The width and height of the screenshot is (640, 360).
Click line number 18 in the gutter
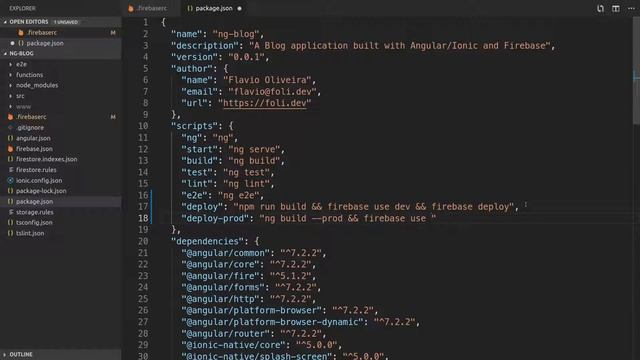143,218
